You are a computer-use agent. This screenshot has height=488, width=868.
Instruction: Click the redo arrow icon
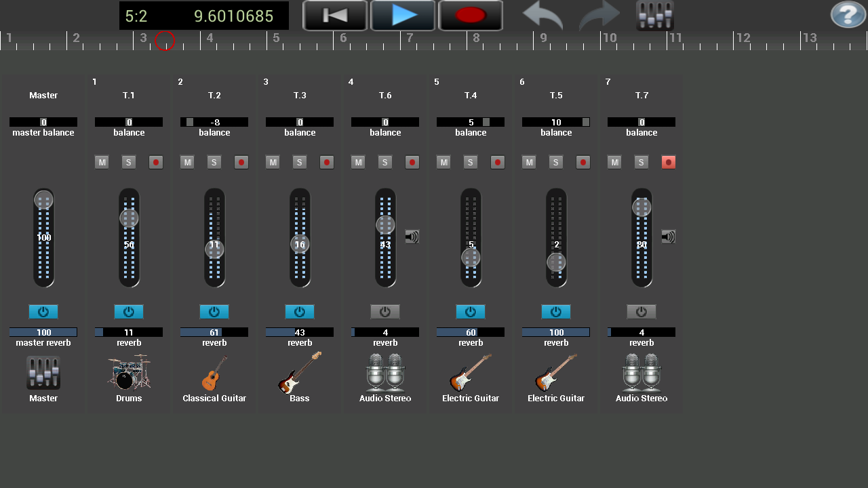(x=599, y=15)
